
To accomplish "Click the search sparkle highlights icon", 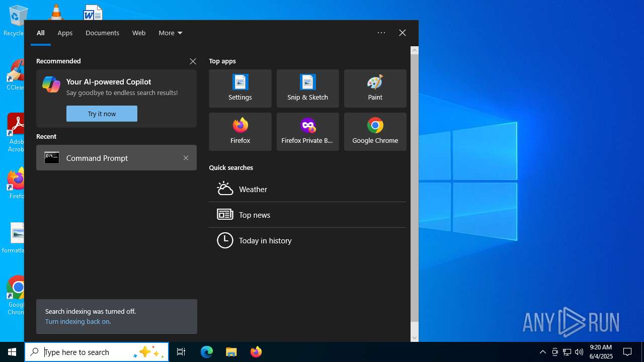I will pyautogui.click(x=149, y=352).
